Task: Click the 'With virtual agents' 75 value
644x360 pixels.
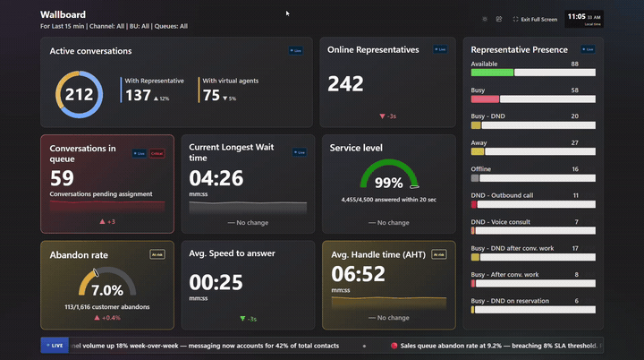Action: pyautogui.click(x=211, y=96)
